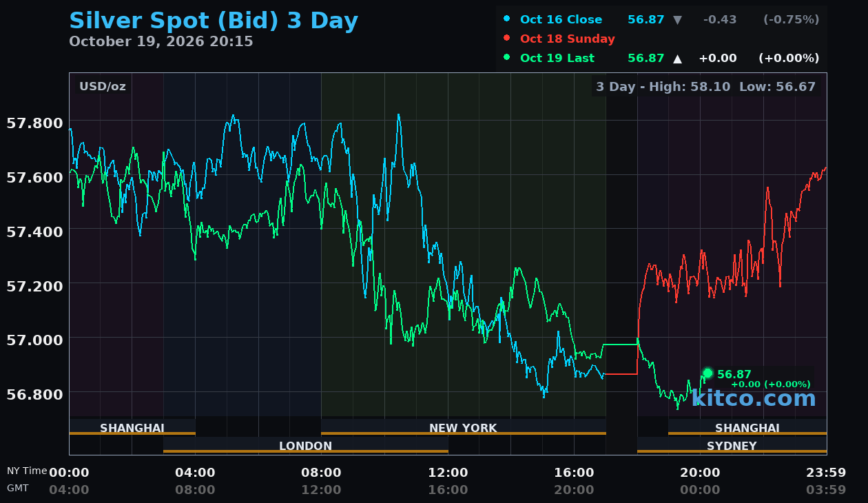The image size is (868, 503).
Task: Click the Silver Spot (Bid) 3 Day title
Action: [214, 20]
